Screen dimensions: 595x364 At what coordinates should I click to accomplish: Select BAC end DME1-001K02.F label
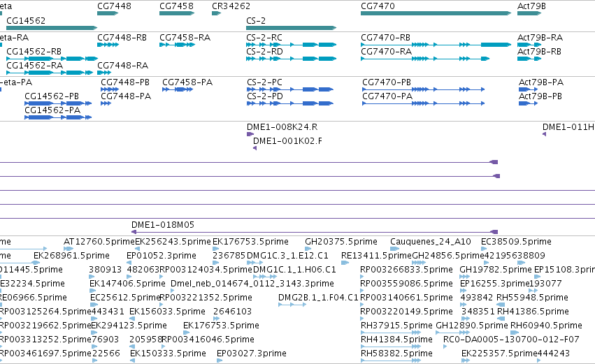pyautogui.click(x=287, y=141)
